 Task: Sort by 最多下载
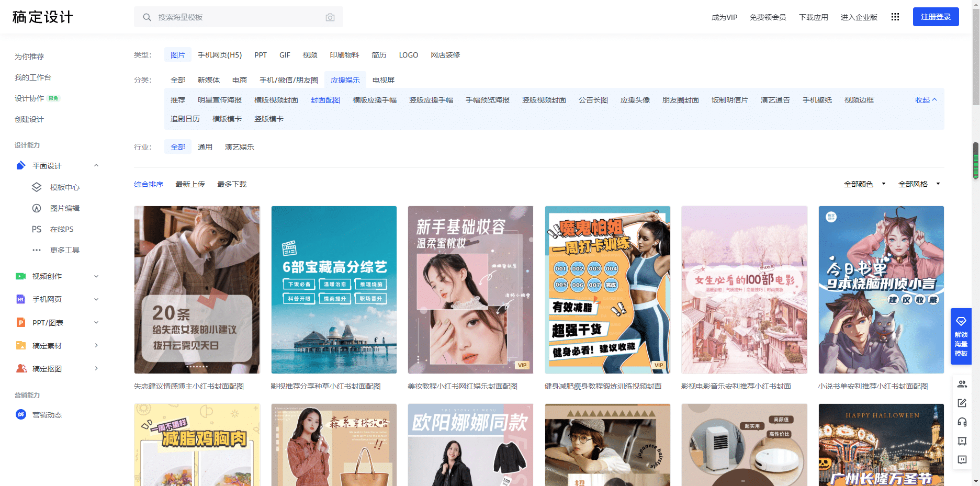tap(232, 184)
